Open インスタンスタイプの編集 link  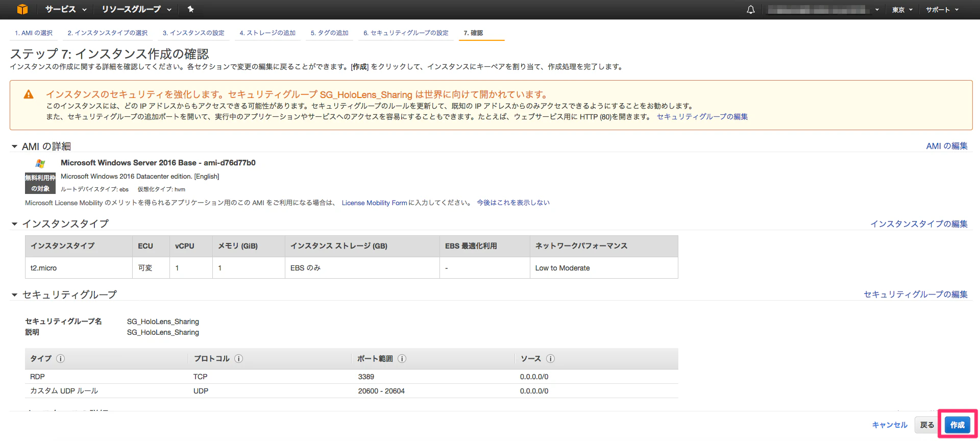[x=919, y=224]
